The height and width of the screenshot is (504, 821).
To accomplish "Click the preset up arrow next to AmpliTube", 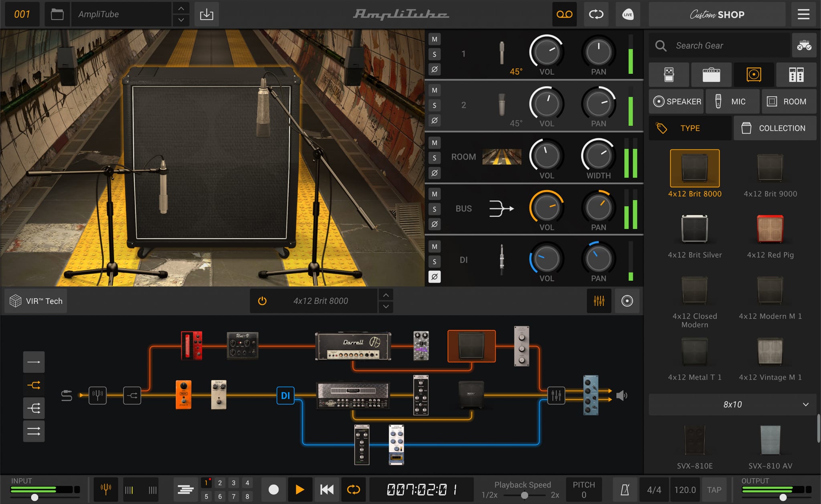I will [181, 8].
